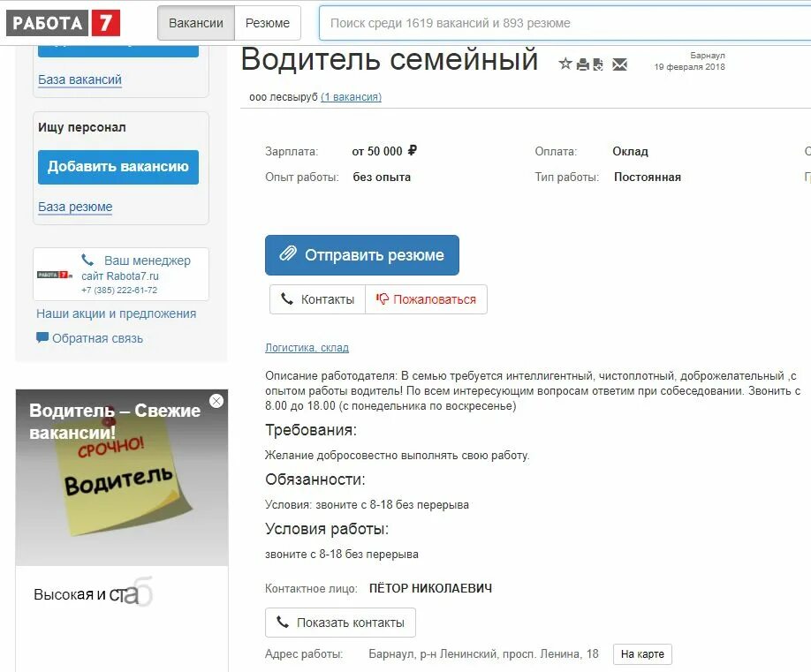This screenshot has width=811, height=672.
Task: Open the Контакты button
Action: 317,299
